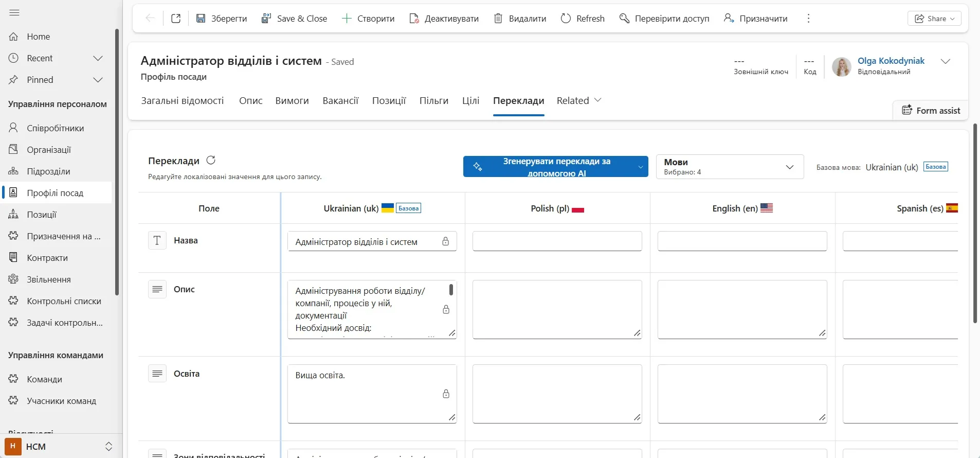The width and height of the screenshot is (980, 458).
Task: Switch to the Вакансії tab
Action: pos(340,101)
